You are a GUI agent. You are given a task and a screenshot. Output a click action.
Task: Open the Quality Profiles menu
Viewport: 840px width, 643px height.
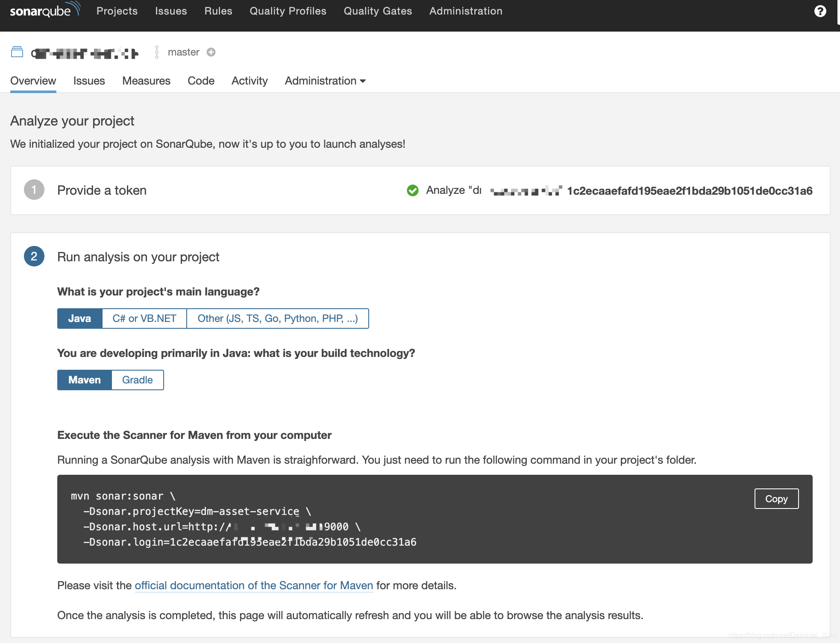pyautogui.click(x=288, y=11)
